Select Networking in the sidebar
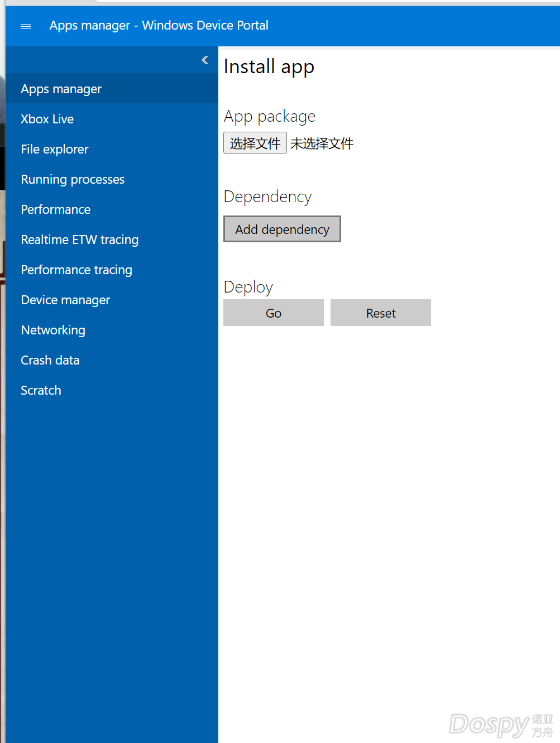560x743 pixels. point(53,330)
